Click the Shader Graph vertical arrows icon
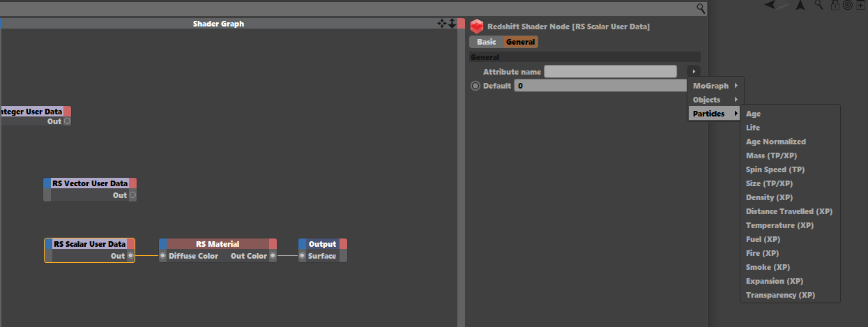The image size is (868, 327). (x=452, y=24)
